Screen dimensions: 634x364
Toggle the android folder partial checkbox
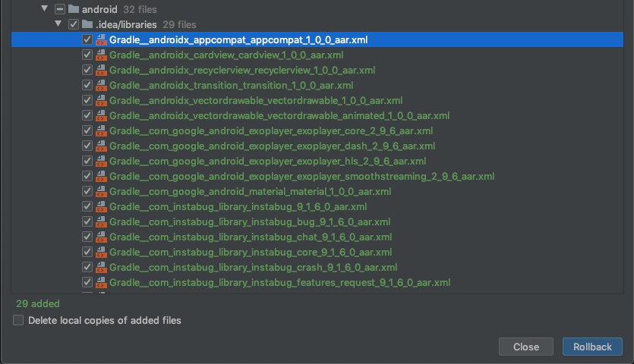(x=59, y=10)
